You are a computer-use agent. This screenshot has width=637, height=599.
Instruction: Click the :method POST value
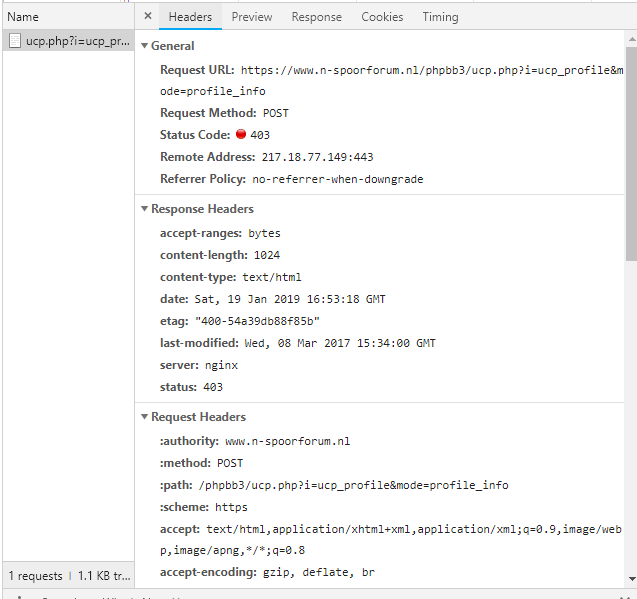tap(230, 463)
